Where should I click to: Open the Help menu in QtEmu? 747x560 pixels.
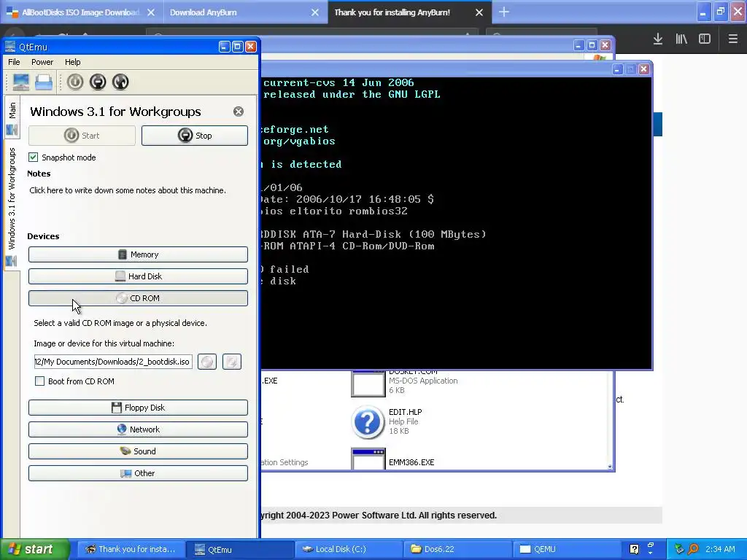[x=73, y=62]
